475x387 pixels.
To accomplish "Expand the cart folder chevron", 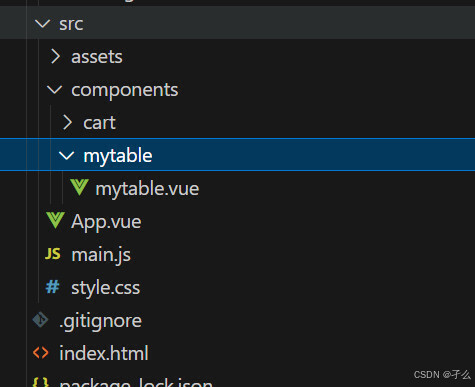I will (67, 122).
